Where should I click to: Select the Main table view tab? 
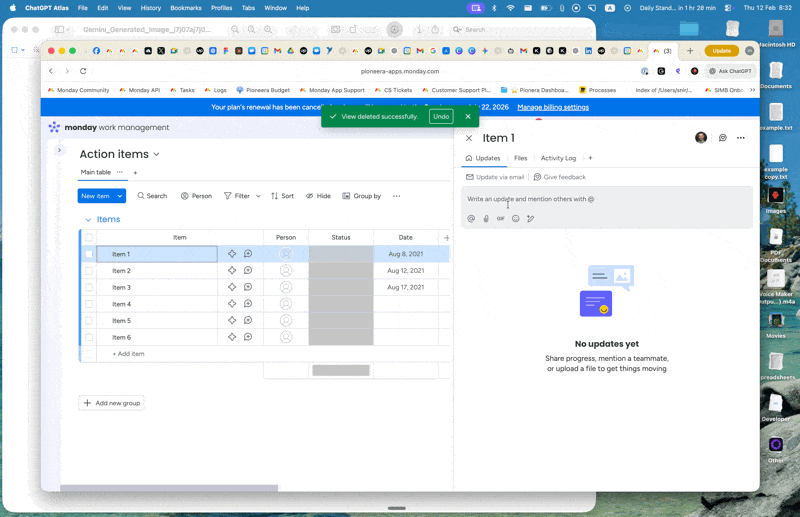[95, 172]
